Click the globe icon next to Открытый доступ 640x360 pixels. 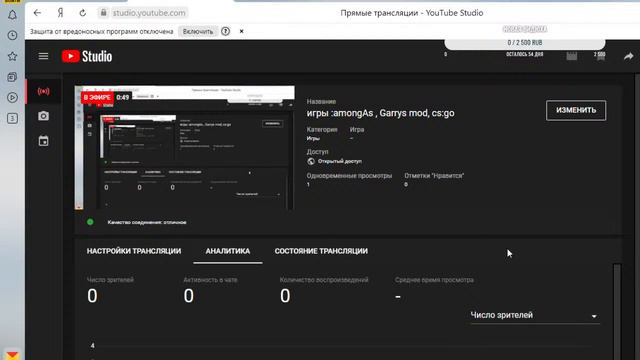click(x=311, y=161)
